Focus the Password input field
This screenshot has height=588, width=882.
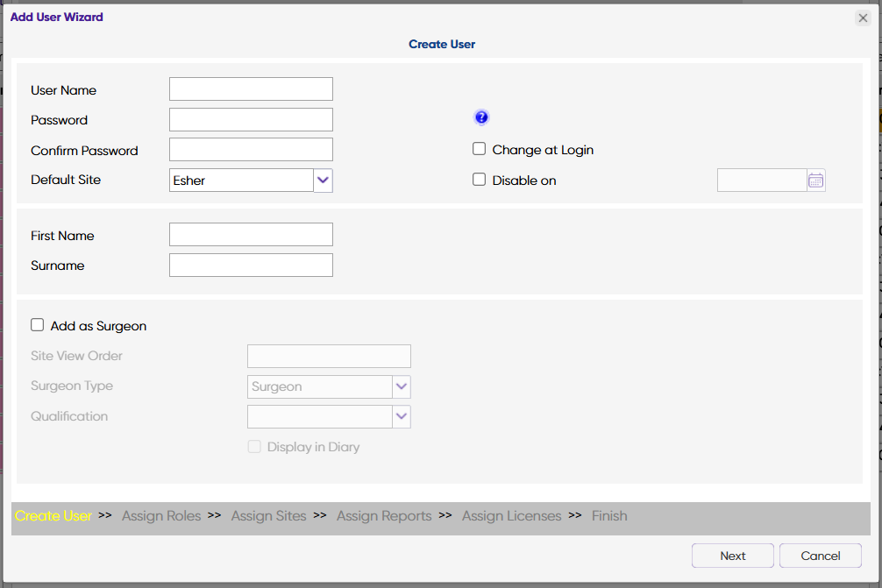pyautogui.click(x=251, y=120)
